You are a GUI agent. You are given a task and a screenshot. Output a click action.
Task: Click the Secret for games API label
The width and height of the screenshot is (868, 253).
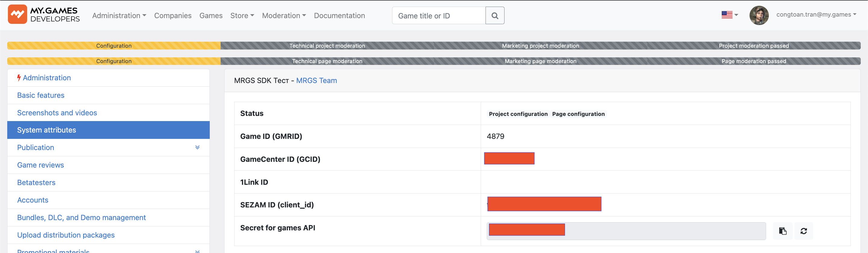[x=278, y=228]
